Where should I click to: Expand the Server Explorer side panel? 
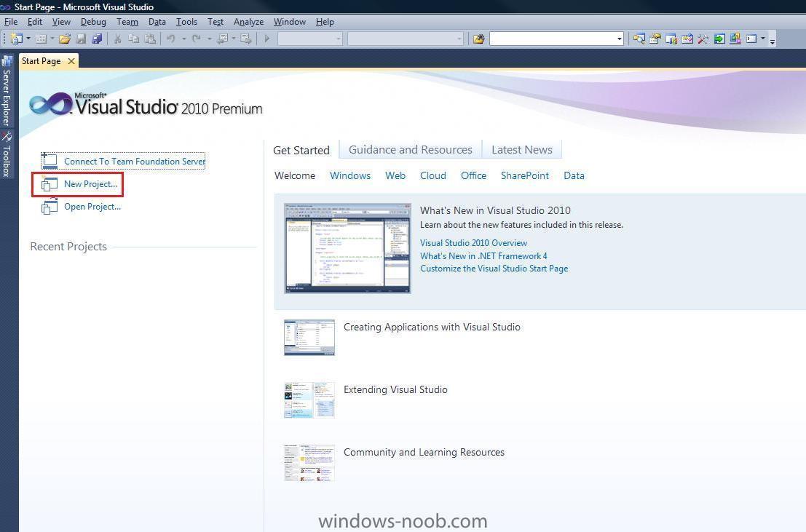(x=6, y=92)
